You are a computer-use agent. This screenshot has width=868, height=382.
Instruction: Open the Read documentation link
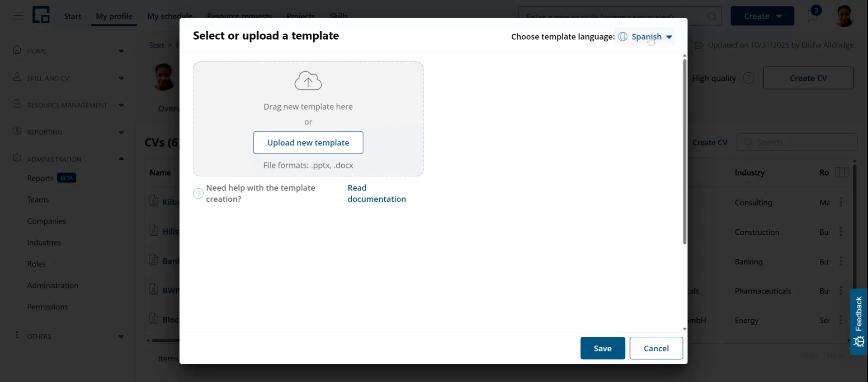coord(377,193)
